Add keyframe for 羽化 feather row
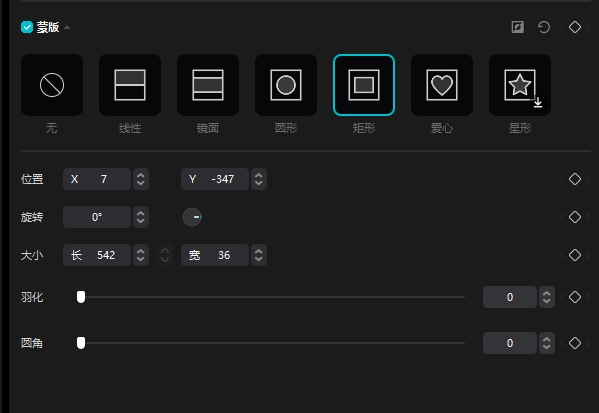The height and width of the screenshot is (413, 599). click(x=575, y=297)
